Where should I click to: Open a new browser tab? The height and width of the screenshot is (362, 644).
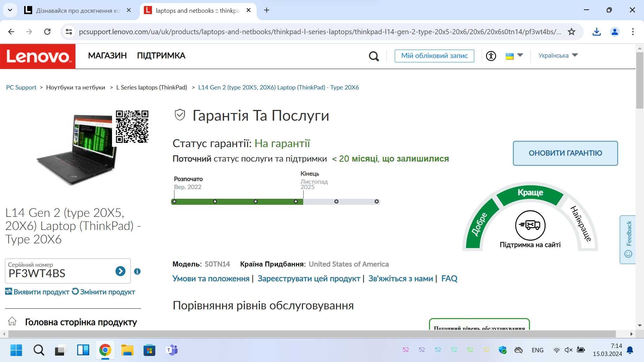click(x=267, y=10)
